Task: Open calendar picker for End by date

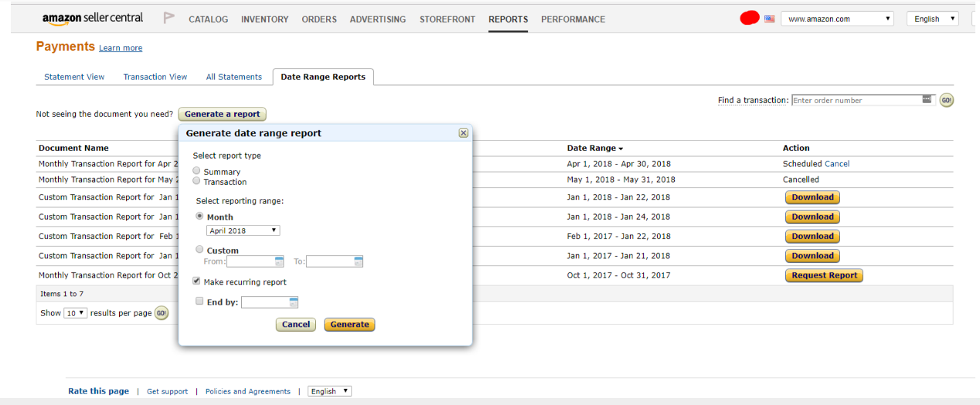Action: pos(294,302)
